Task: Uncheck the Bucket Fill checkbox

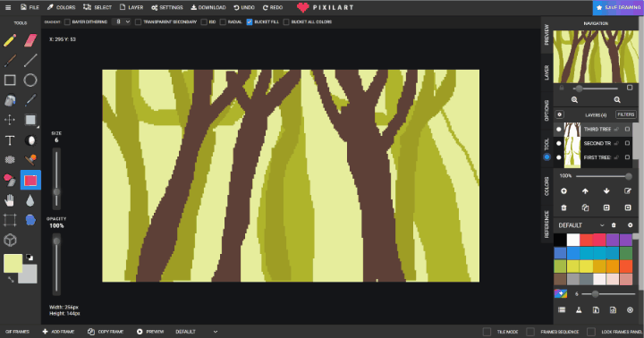Action: pos(250,21)
